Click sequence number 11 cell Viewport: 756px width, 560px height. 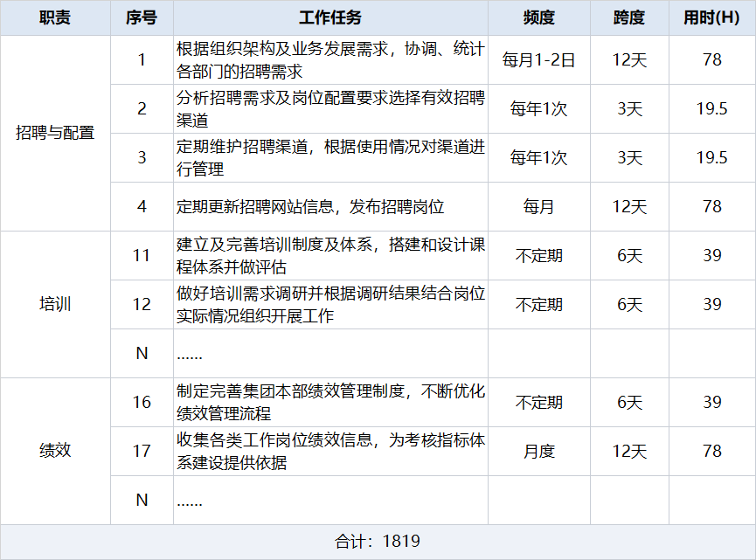[x=142, y=255]
